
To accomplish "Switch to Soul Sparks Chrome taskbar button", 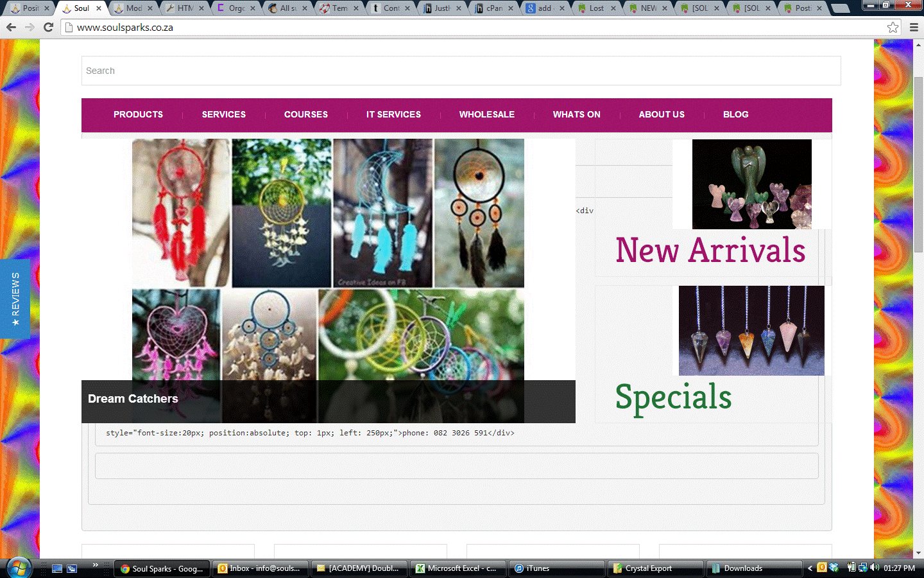I will 162,568.
